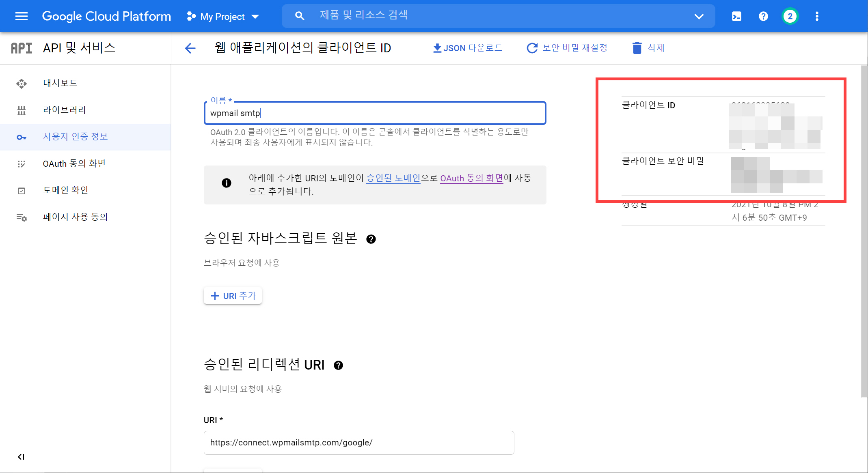Screen dimensions: 868x473
Task: Collapse the left sidebar using the bottom arrow icon
Action: [x=21, y=457]
